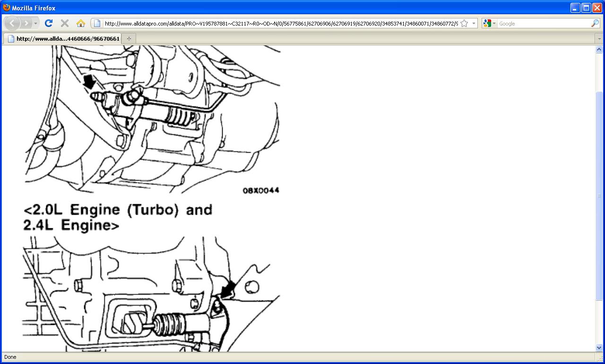Run search with the magnifier icon

tap(595, 23)
